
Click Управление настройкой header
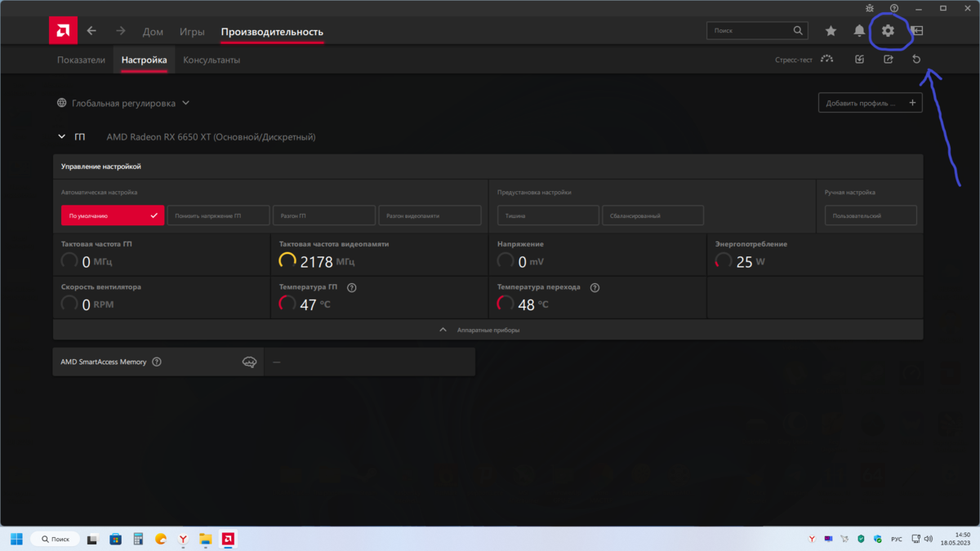pyautogui.click(x=101, y=167)
